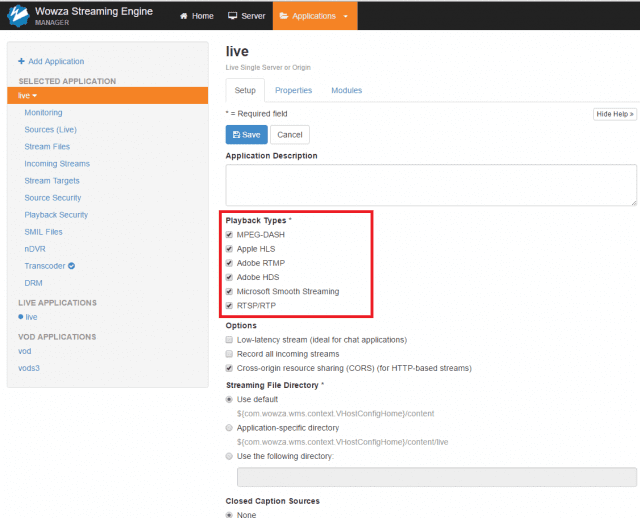The image size is (640, 518).
Task: Uncheck the MPEG-DASH playback type
Action: pyautogui.click(x=229, y=235)
